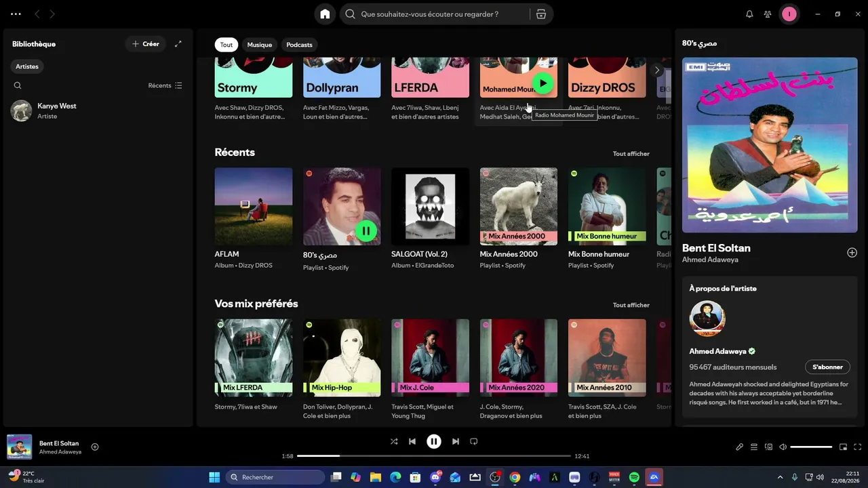Show hidden system tray icons
The image size is (868, 488).
(x=780, y=477)
